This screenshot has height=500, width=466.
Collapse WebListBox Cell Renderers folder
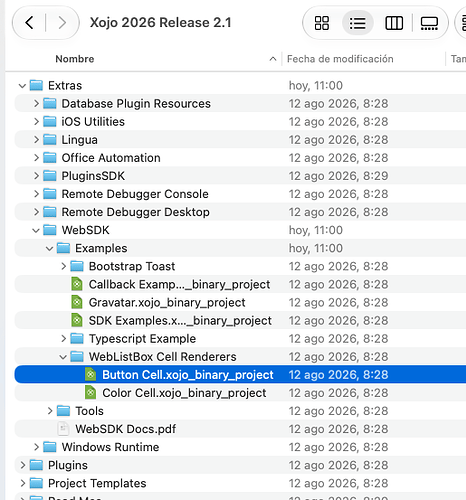[x=63, y=357]
